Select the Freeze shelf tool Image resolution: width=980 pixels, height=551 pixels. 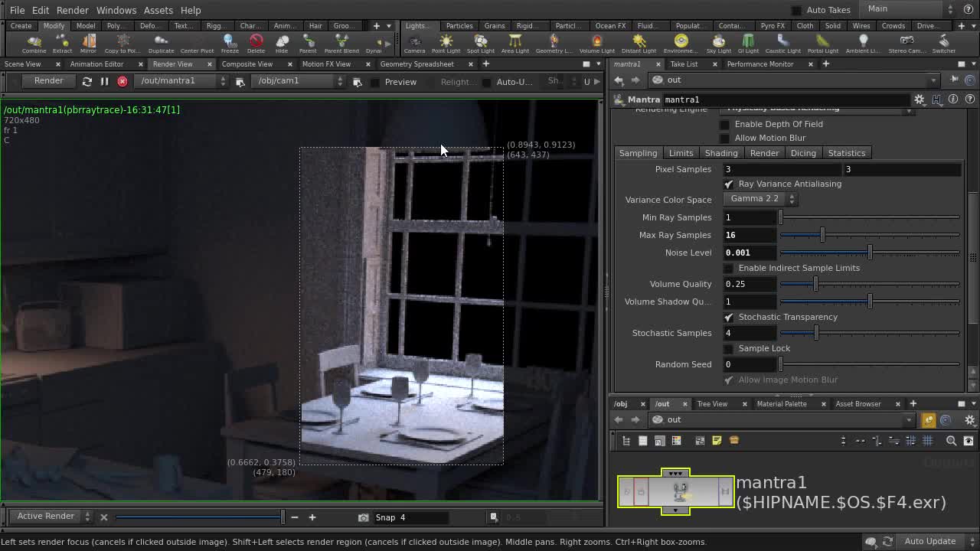tap(230, 44)
